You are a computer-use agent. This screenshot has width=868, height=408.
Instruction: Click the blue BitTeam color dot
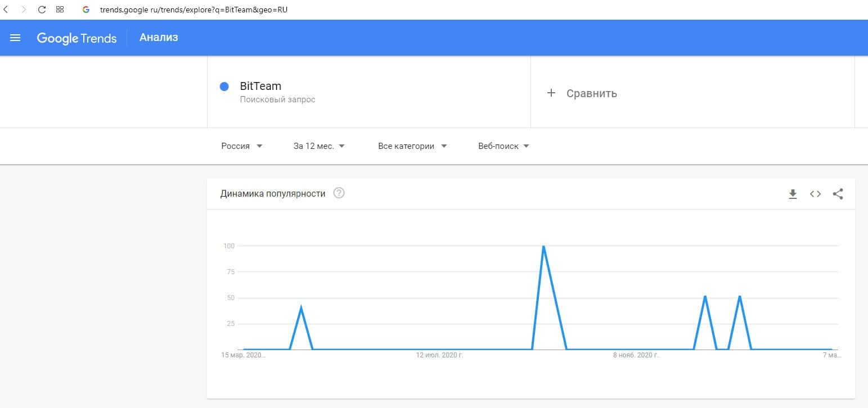[224, 87]
